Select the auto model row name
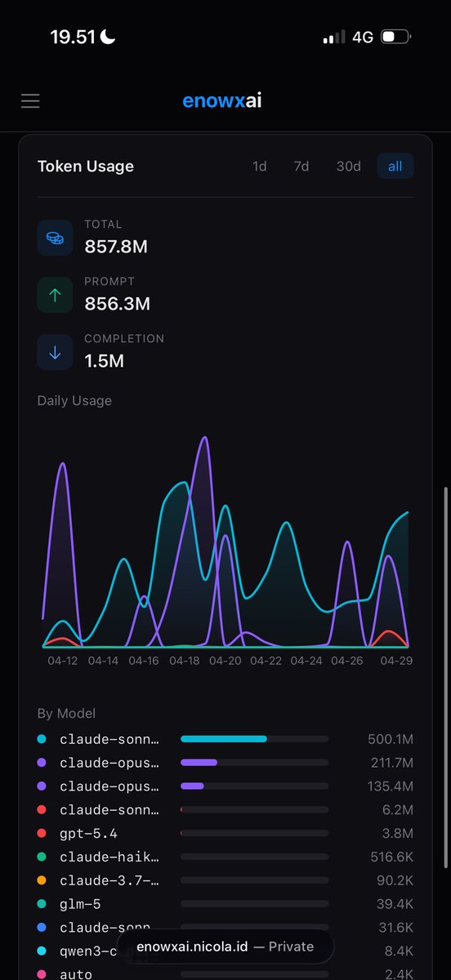The width and height of the screenshot is (451, 980). coord(76,974)
